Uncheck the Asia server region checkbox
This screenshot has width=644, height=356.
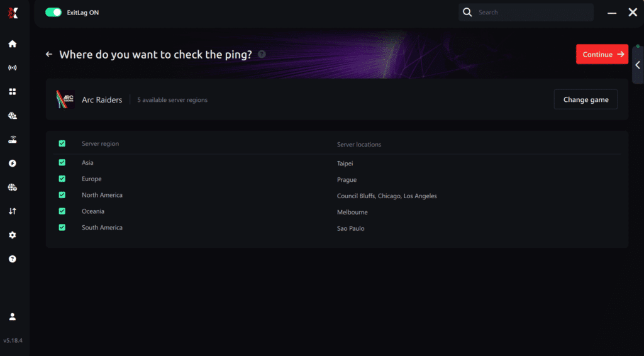62,163
